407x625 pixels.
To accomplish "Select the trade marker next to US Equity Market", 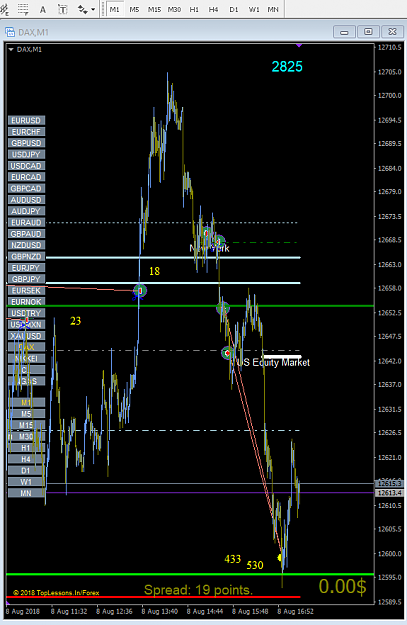I will [x=227, y=353].
